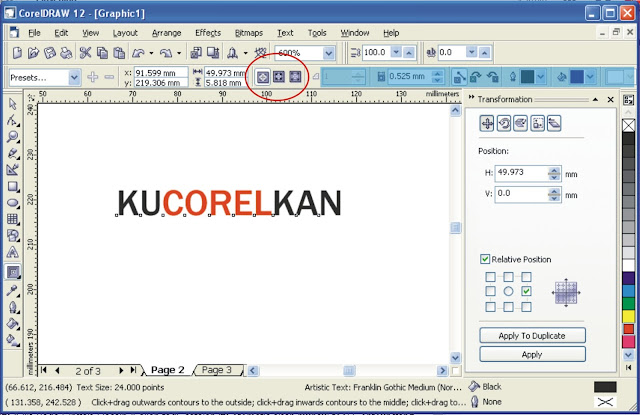The width and height of the screenshot is (640, 415).
Task: Click the V position input field
Action: pyautogui.click(x=521, y=194)
